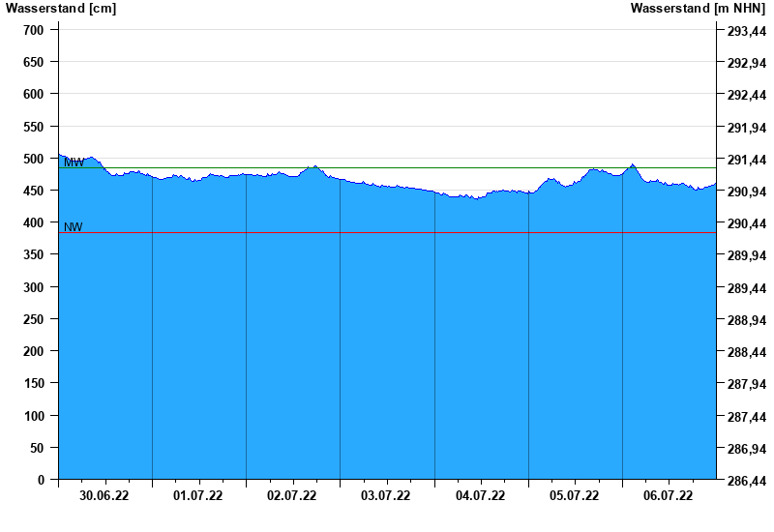Click the right axis value '286,44'
The height and width of the screenshot is (532, 774).
point(747,481)
